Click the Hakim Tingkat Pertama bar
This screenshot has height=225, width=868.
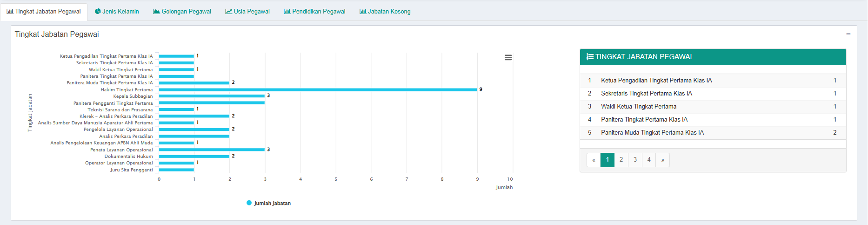[318, 89]
